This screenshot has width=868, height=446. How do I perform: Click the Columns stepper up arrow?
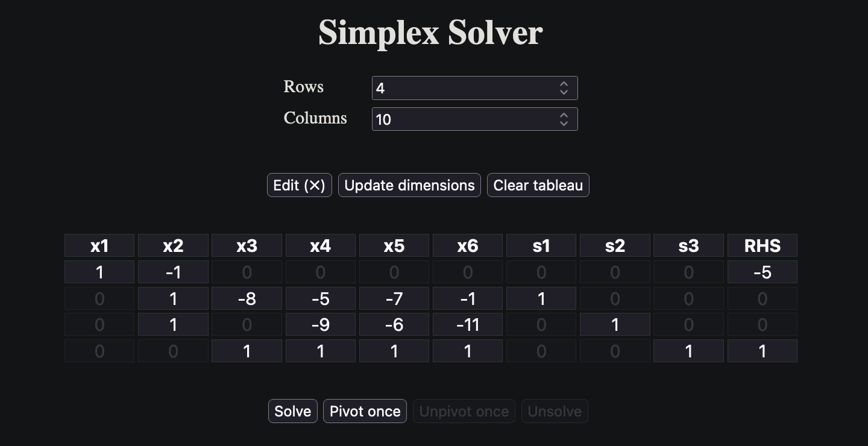[564, 116]
